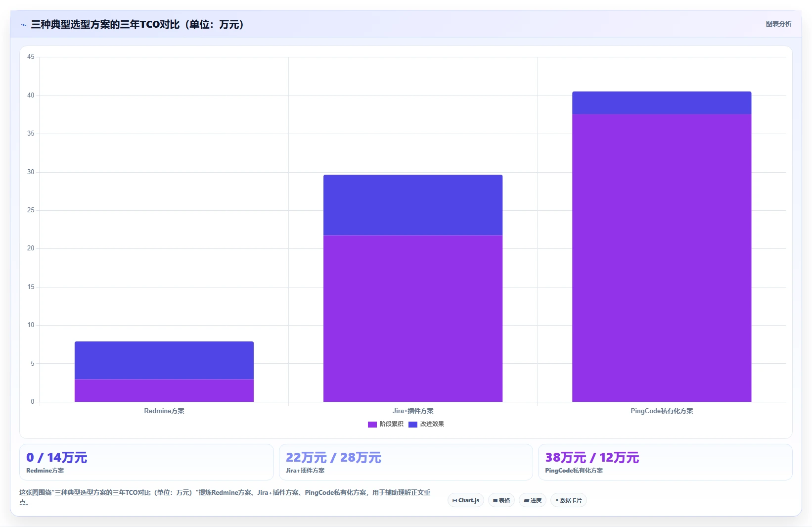Click the PingCode私有化方案 blue bar segment
The height and width of the screenshot is (527, 812).
point(662,102)
